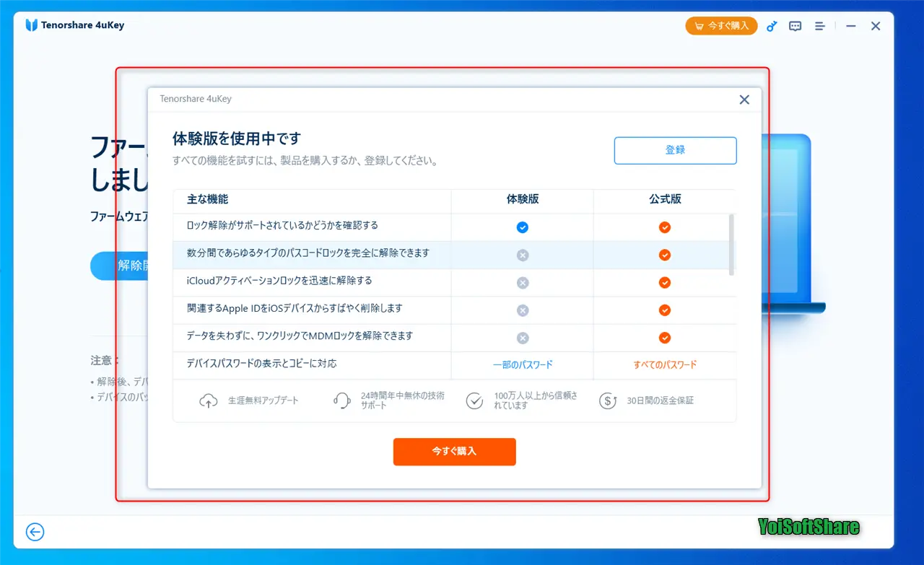Screen dimensions: 924x565
Task: Click the Tenorshare 4uKey logo icon
Action: click(31, 25)
